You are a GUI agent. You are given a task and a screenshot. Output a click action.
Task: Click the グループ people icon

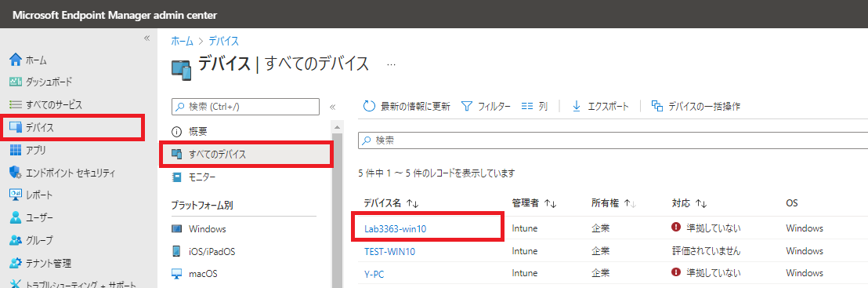[16, 240]
